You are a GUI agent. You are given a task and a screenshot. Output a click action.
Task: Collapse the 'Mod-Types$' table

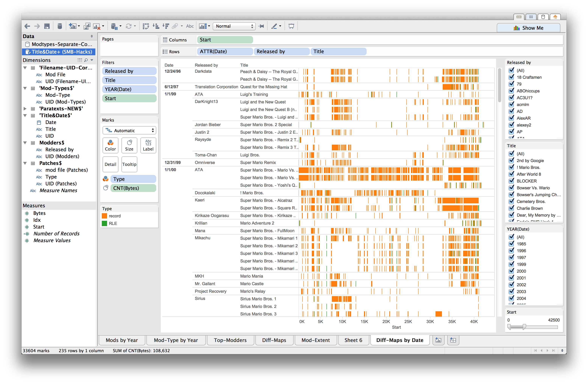point(25,88)
